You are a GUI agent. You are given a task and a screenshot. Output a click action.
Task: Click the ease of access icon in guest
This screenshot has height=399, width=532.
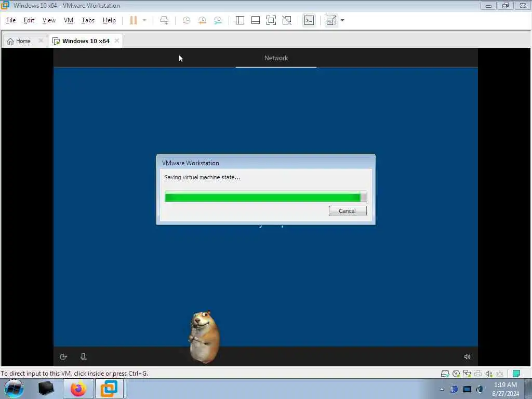(63, 356)
